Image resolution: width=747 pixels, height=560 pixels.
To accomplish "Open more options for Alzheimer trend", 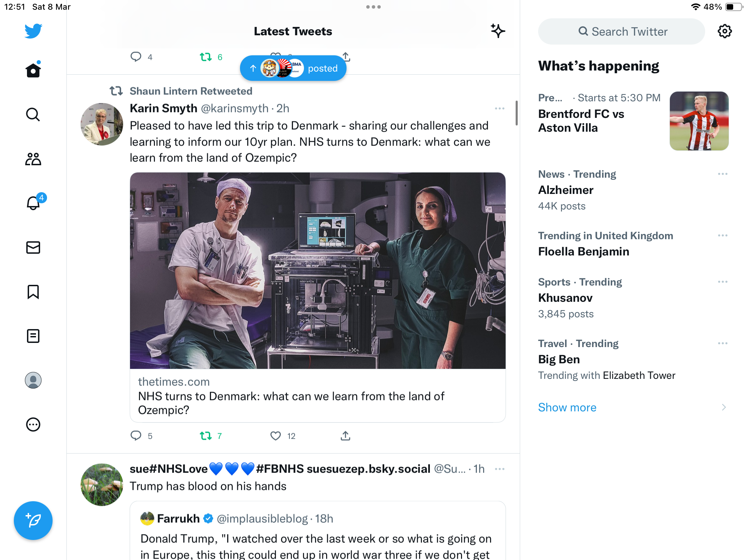I will 722,174.
